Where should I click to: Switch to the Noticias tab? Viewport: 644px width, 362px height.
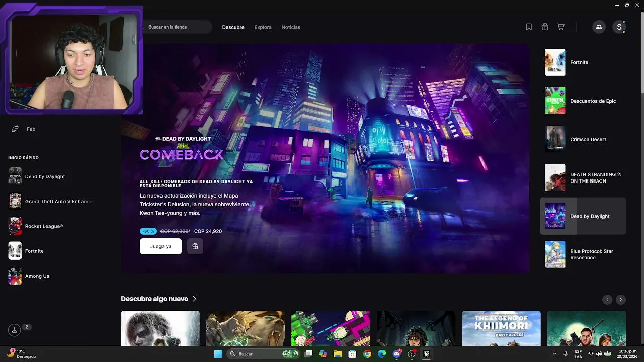(291, 27)
